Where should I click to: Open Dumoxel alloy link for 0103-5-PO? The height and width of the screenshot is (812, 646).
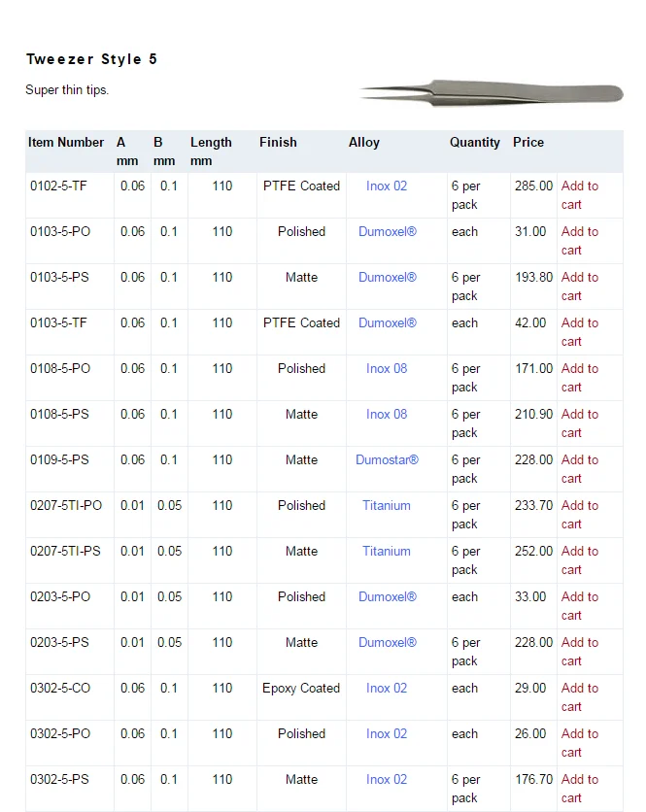[387, 232]
